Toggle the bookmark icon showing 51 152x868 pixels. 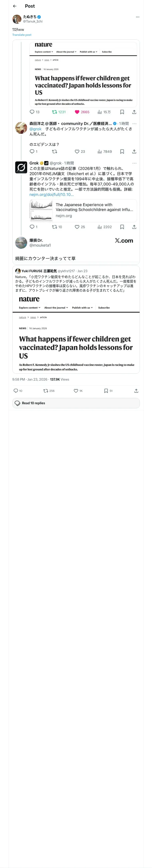click(x=106, y=391)
